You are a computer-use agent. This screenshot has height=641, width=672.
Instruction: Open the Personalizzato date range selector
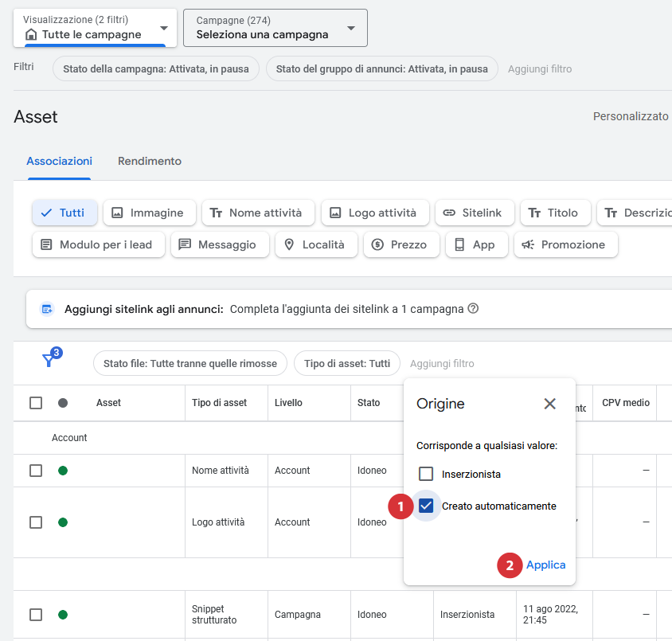[x=631, y=116]
